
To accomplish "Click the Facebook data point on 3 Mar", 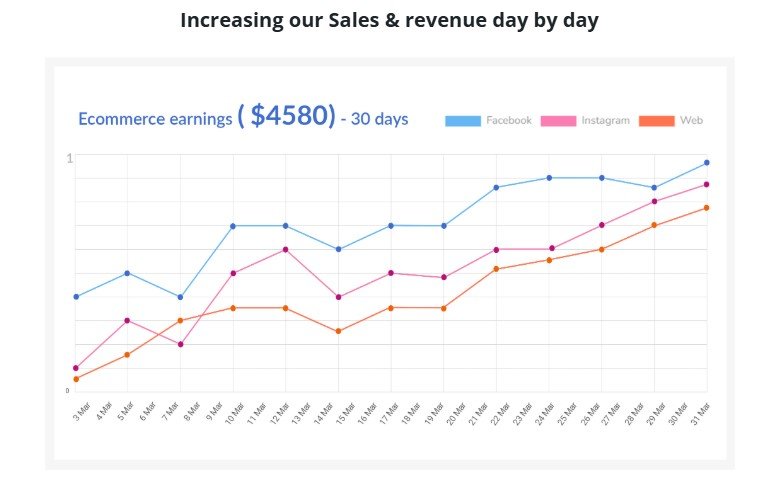I will [76, 297].
